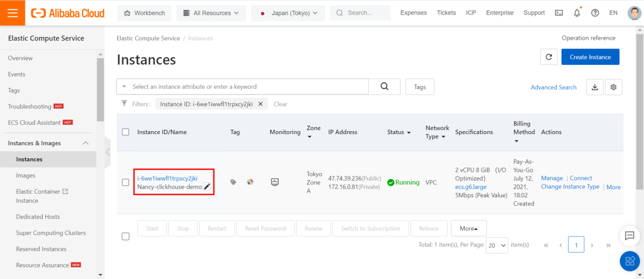Viewport: 644px width, 279px height.
Task: Click the Tags filter button
Action: tap(420, 87)
